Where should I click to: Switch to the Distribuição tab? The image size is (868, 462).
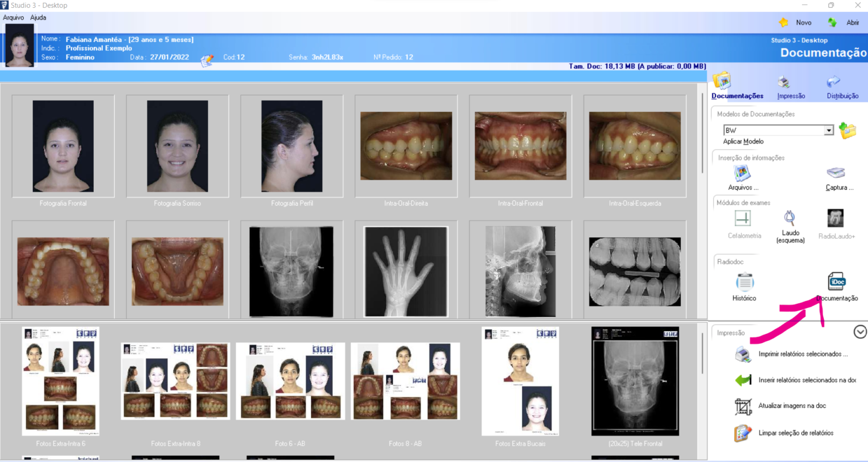[x=842, y=87]
